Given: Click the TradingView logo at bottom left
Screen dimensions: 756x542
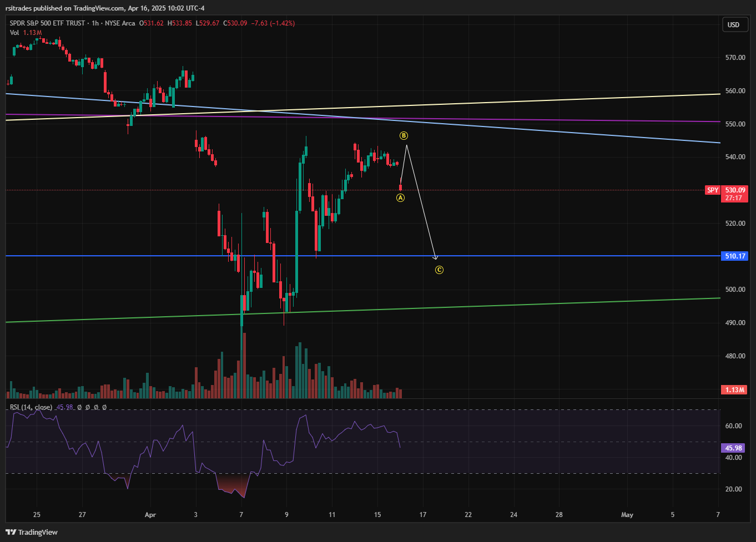Looking at the screenshot, I should [32, 532].
